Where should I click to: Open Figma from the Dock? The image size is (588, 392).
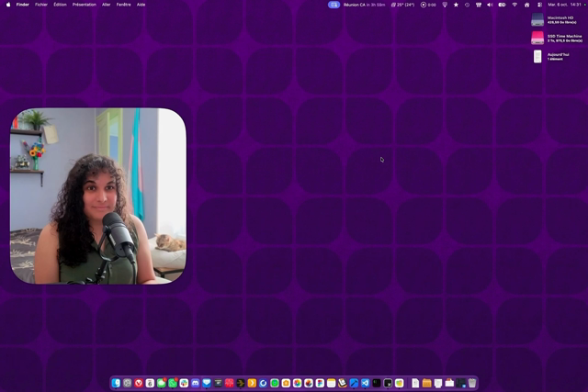pos(320,383)
